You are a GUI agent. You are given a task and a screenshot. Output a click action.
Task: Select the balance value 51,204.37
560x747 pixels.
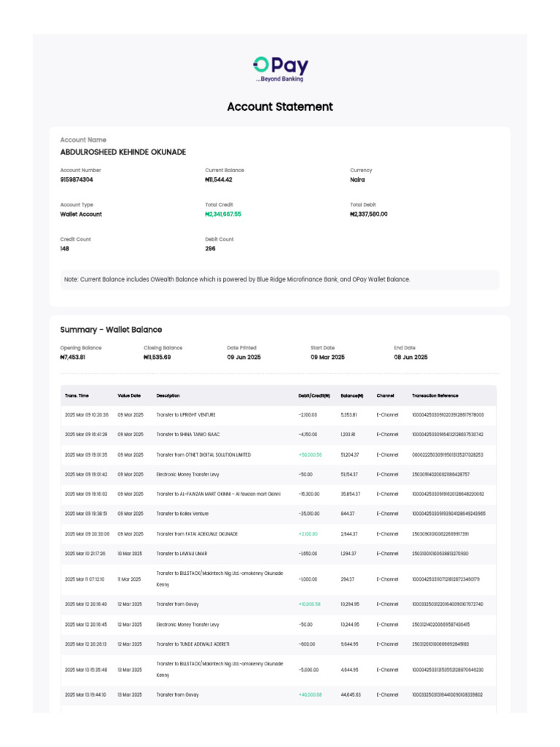point(349,455)
